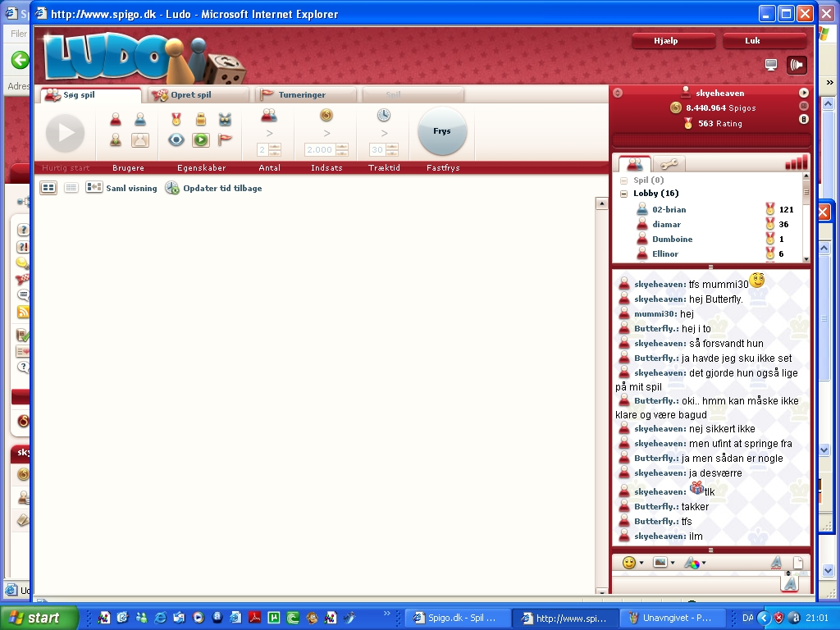Collapse the Lobby (16) tree node
Screen dimensions: 840x630
(624, 194)
